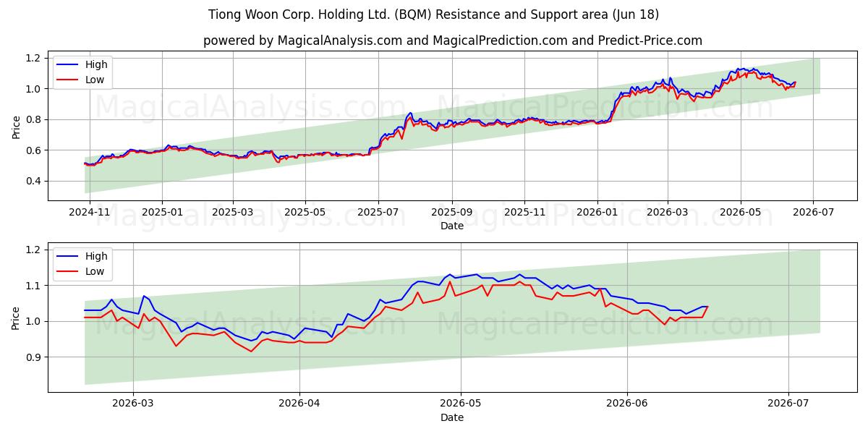Click the '2025-03' date tick on top chart
The width and height of the screenshot is (868, 434).
[x=233, y=212]
